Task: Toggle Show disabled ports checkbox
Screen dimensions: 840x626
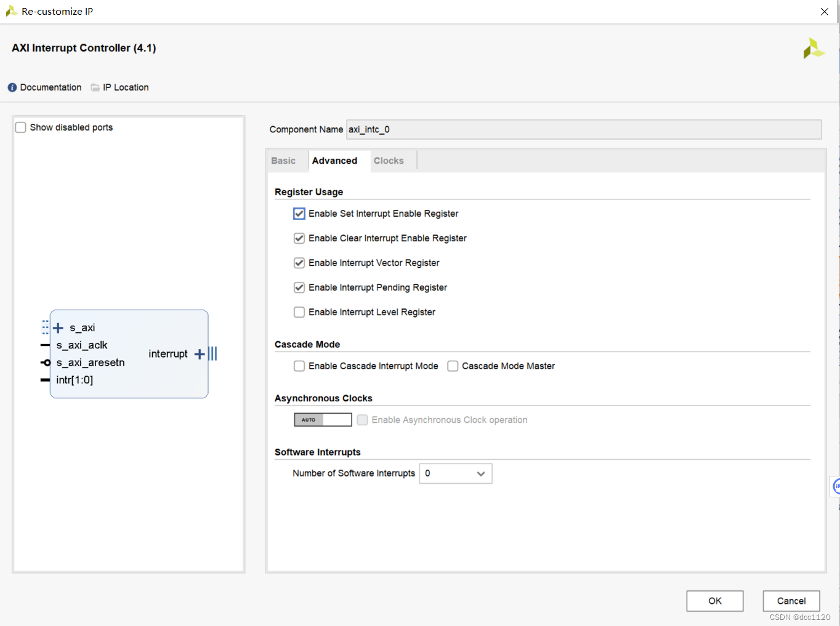Action: [x=21, y=127]
